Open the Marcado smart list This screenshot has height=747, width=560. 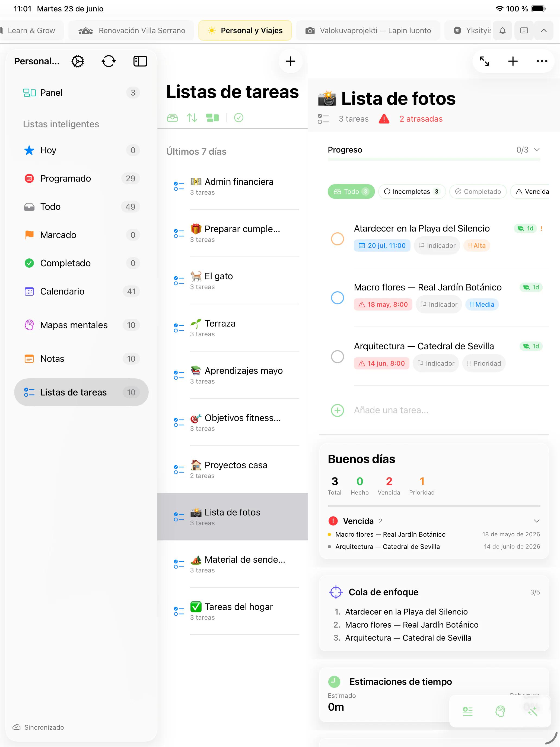81,235
